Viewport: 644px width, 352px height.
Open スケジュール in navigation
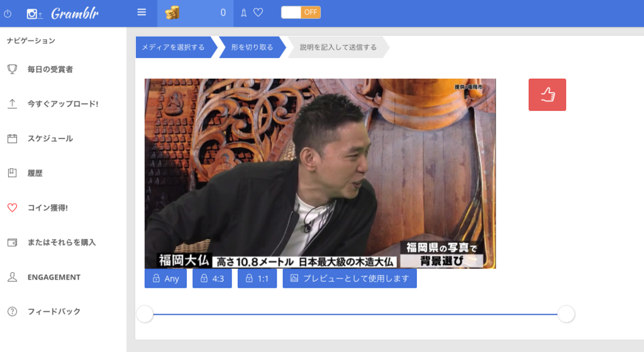[x=50, y=139]
